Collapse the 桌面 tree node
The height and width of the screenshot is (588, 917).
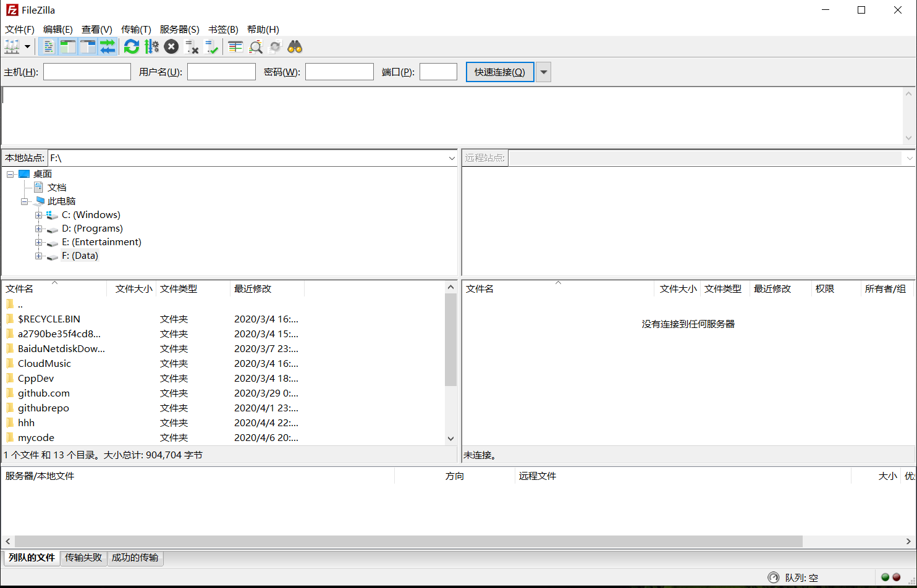tap(11, 174)
